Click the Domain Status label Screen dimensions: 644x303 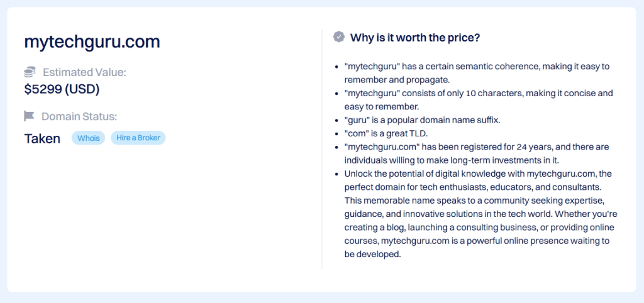click(x=79, y=116)
